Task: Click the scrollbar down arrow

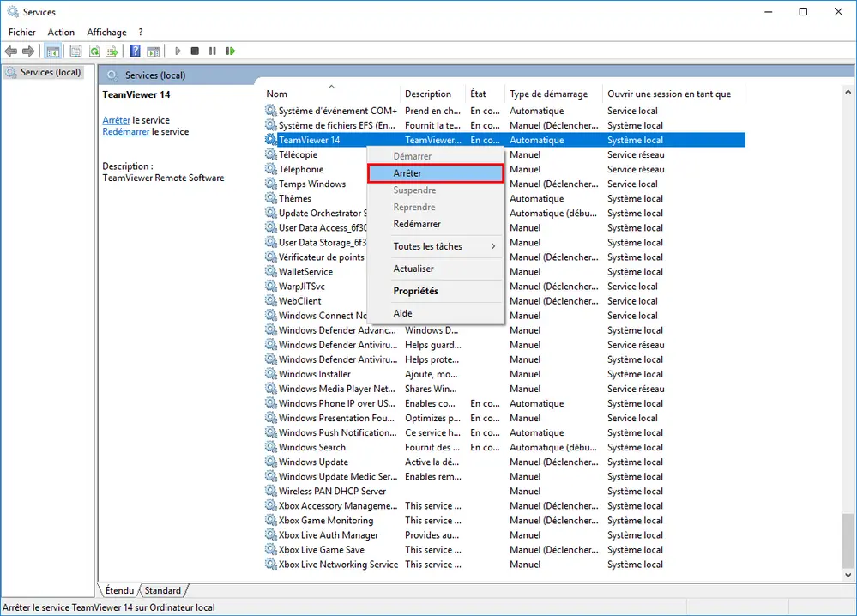Action: pyautogui.click(x=848, y=575)
